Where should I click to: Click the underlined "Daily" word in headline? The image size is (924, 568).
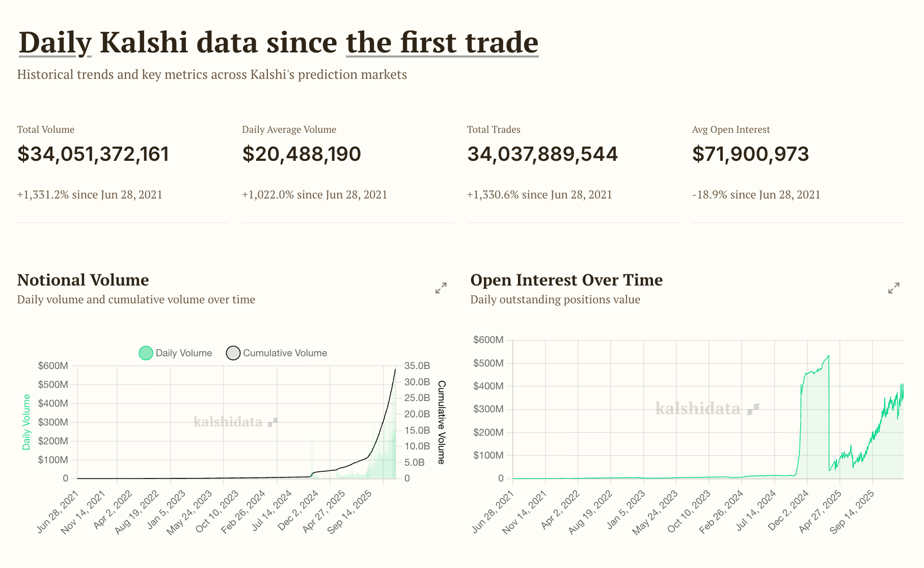(55, 42)
